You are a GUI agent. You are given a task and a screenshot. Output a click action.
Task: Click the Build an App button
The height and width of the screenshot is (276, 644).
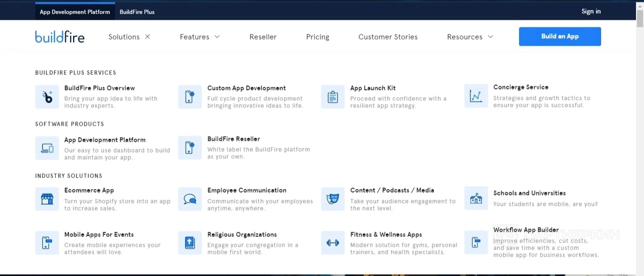560,36
